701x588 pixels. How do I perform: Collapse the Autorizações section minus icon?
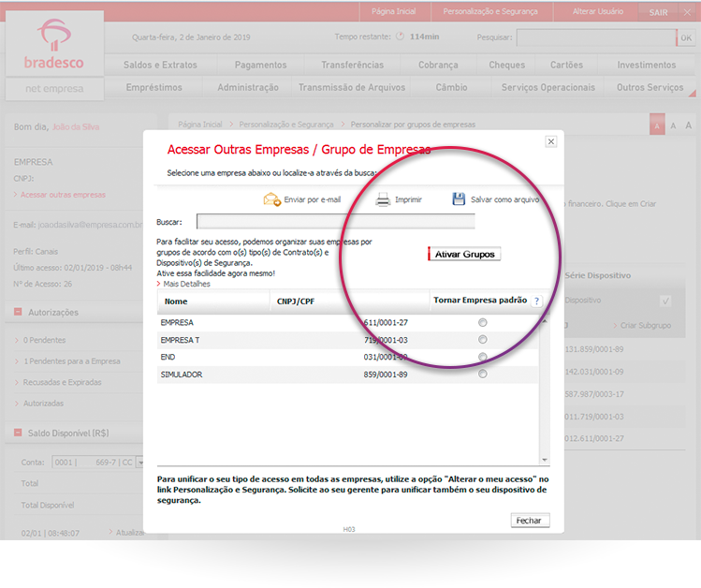(18, 312)
